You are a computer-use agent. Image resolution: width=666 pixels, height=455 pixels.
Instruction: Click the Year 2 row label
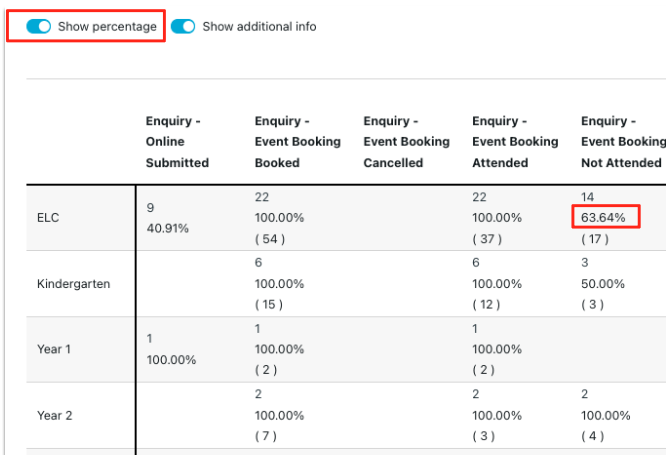pyautogui.click(x=55, y=415)
